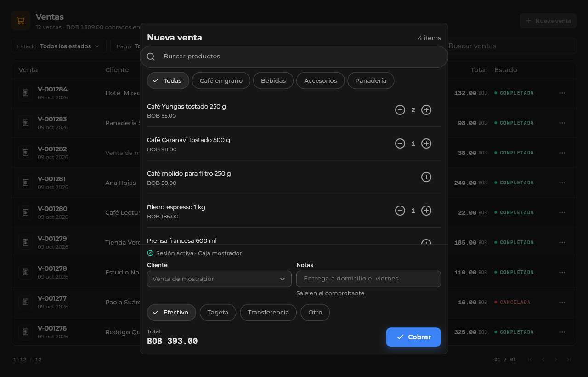Open the Estado Todos los estados filter
The height and width of the screenshot is (377, 588).
tap(59, 46)
